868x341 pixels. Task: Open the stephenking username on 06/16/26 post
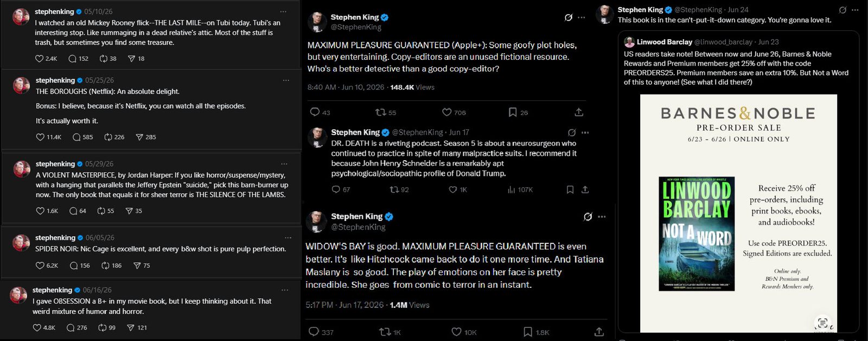(52, 290)
